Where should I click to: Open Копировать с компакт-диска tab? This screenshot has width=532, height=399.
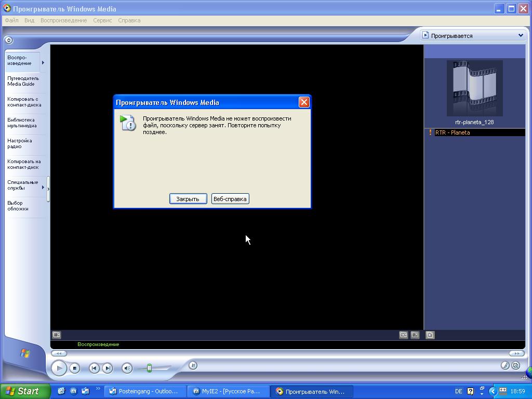25,102
